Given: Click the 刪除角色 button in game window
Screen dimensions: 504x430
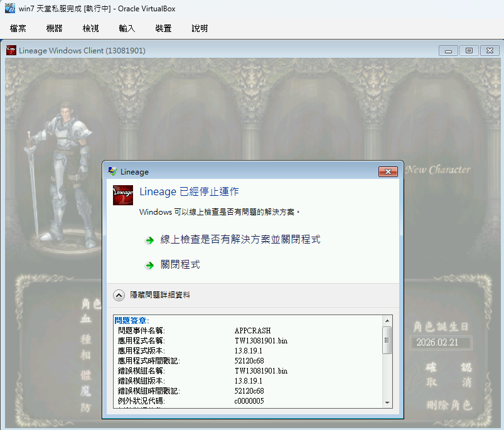Looking at the screenshot, I should 449,405.
